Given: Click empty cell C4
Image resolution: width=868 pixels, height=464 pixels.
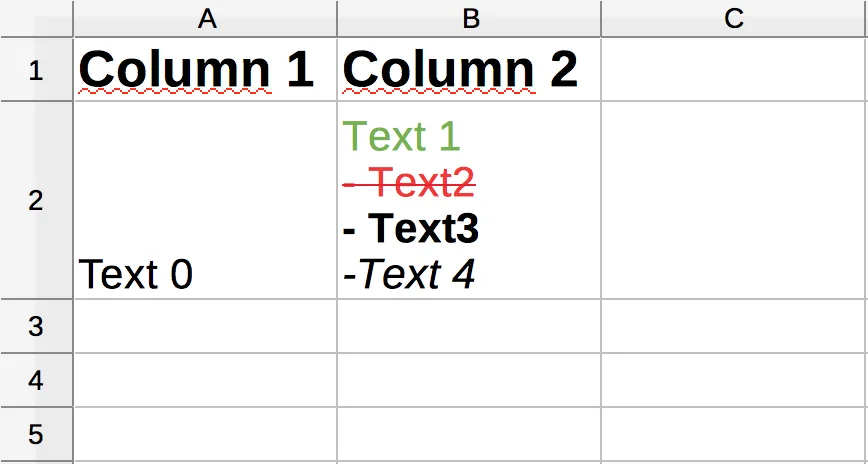Looking at the screenshot, I should 733,380.
